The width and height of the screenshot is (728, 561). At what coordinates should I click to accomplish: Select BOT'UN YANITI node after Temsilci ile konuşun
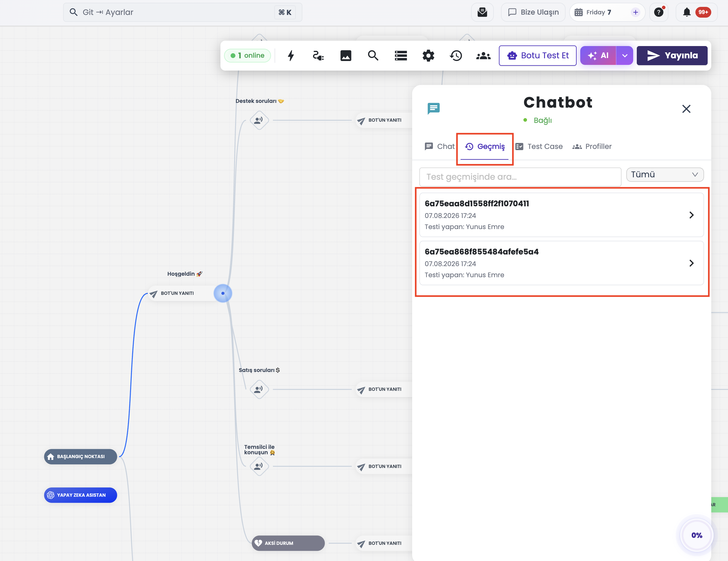[x=384, y=466]
